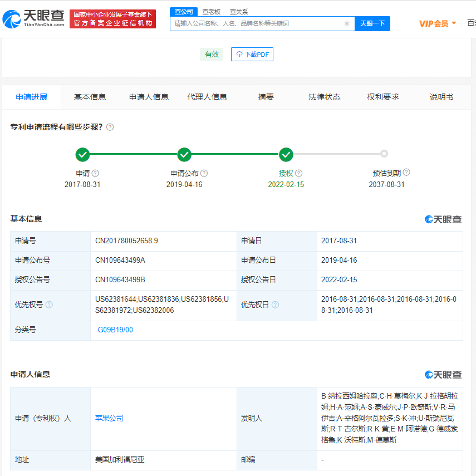The width and height of the screenshot is (476, 476).
Task: Switch to the 基本信息 tab
Action: (x=90, y=97)
